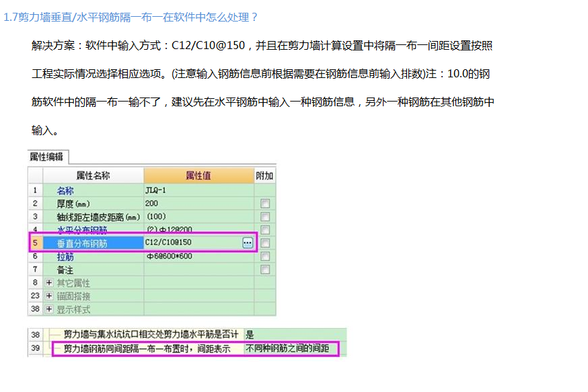Toggle the 附加 checkbox for 拉筋
This screenshot has width=588, height=392.
(x=265, y=256)
